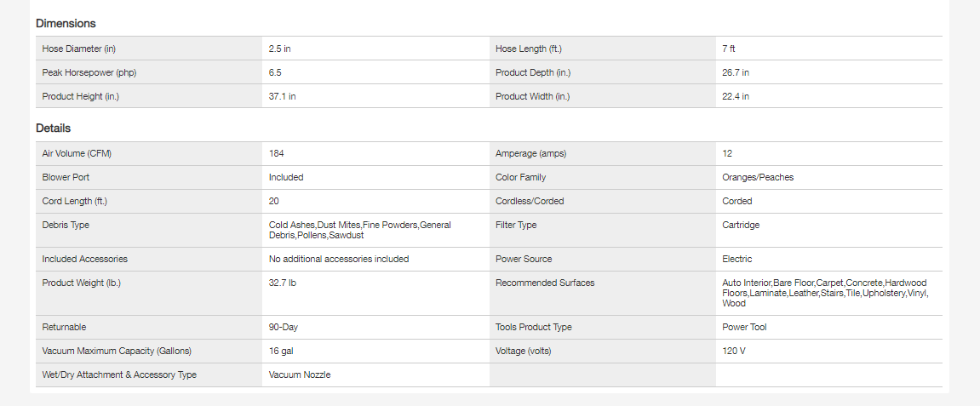Image resolution: width=980 pixels, height=406 pixels.
Task: Select the Peak Horsepower value 6.5
Action: 275,72
